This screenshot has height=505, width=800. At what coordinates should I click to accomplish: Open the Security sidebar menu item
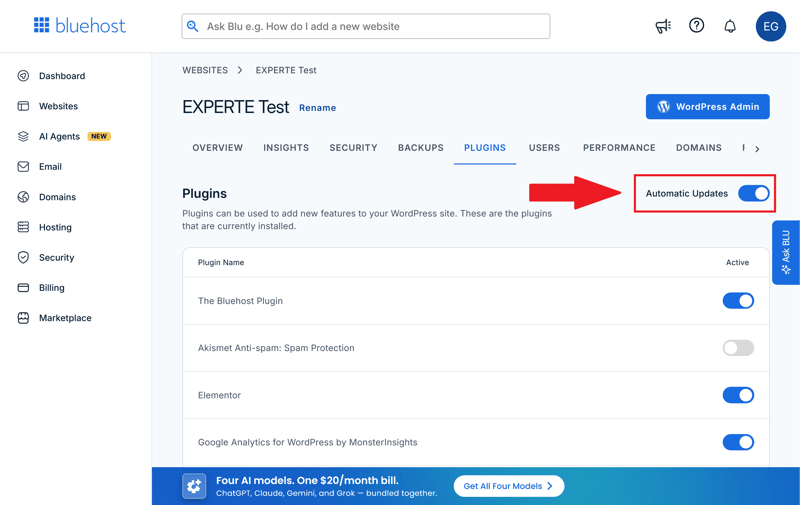pos(57,257)
